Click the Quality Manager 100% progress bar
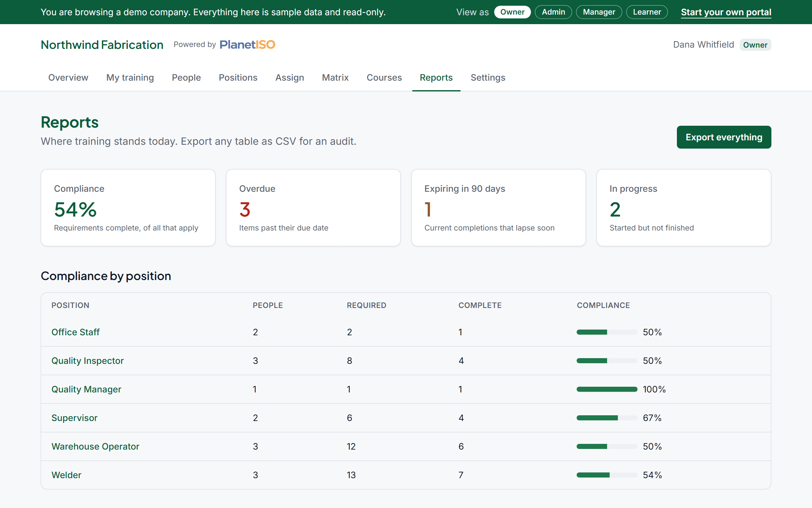The image size is (812, 508). [607, 389]
